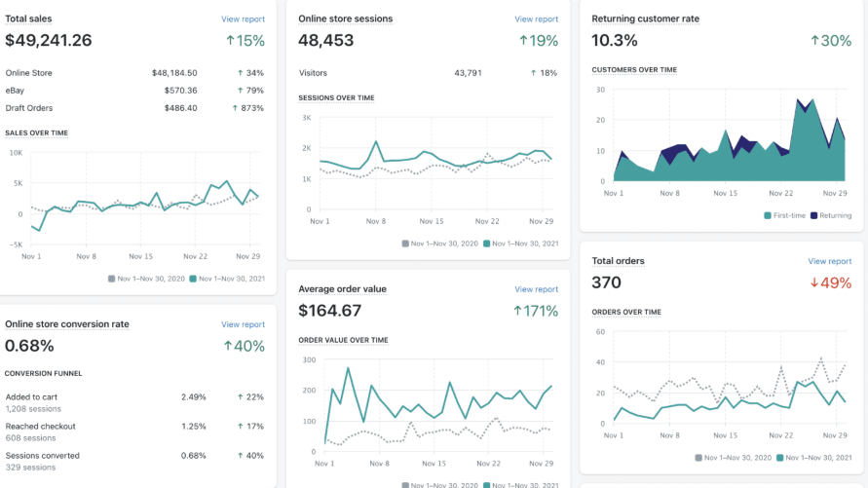Open View report for Online store conversion rate
Screen dimensions: 868x488
(x=243, y=324)
